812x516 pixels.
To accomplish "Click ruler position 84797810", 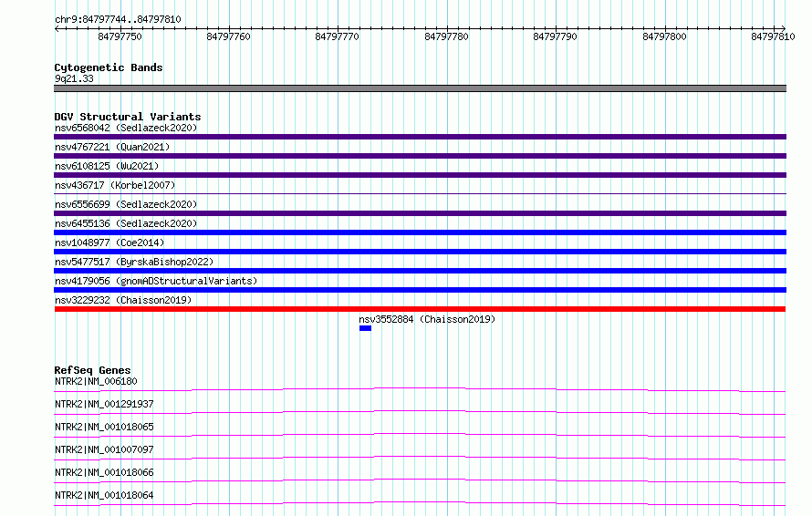I will [773, 36].
